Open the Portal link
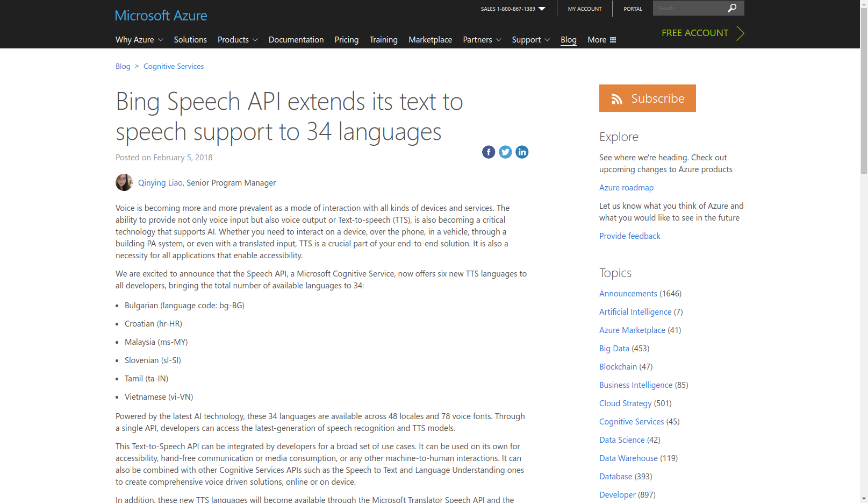 tap(633, 9)
